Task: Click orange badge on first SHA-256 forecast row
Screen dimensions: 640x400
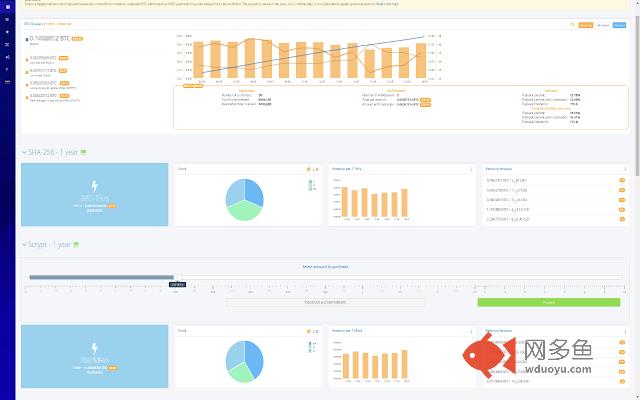Action: pos(622,180)
